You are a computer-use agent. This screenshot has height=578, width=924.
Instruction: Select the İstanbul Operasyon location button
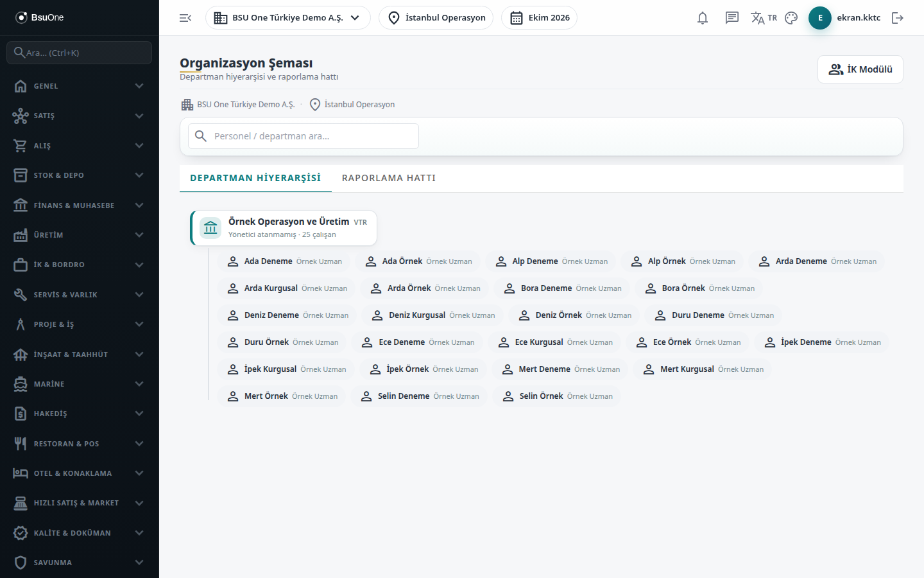click(436, 18)
